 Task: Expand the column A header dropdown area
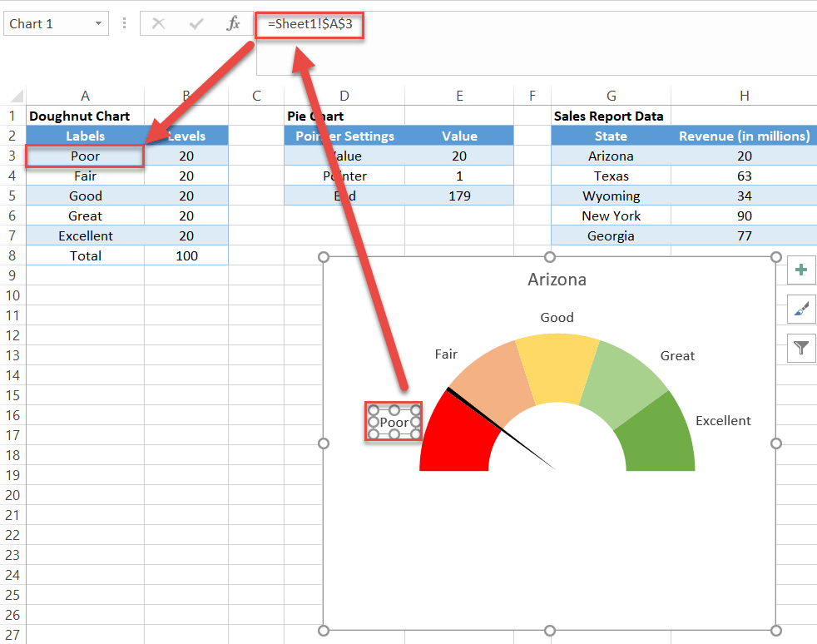[x=85, y=94]
